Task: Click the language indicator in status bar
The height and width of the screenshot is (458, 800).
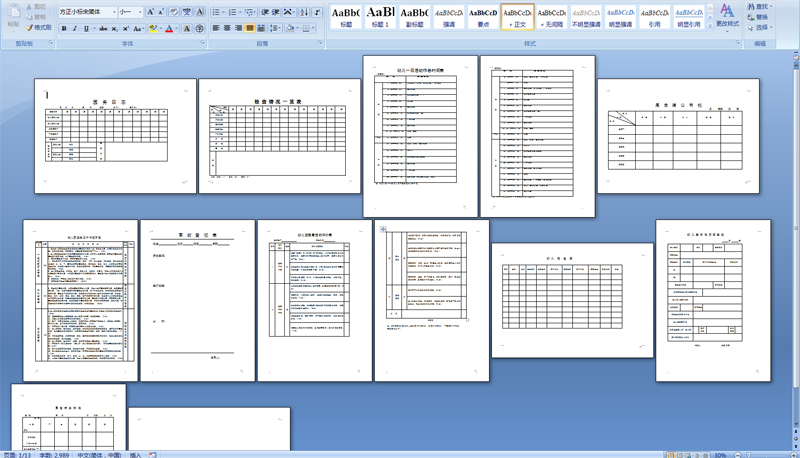Action: click(x=99, y=454)
